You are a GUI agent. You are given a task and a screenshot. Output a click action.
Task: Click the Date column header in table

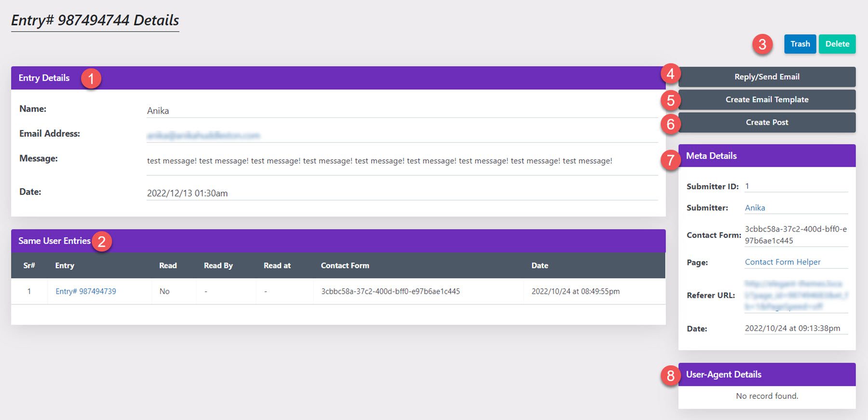pos(540,265)
